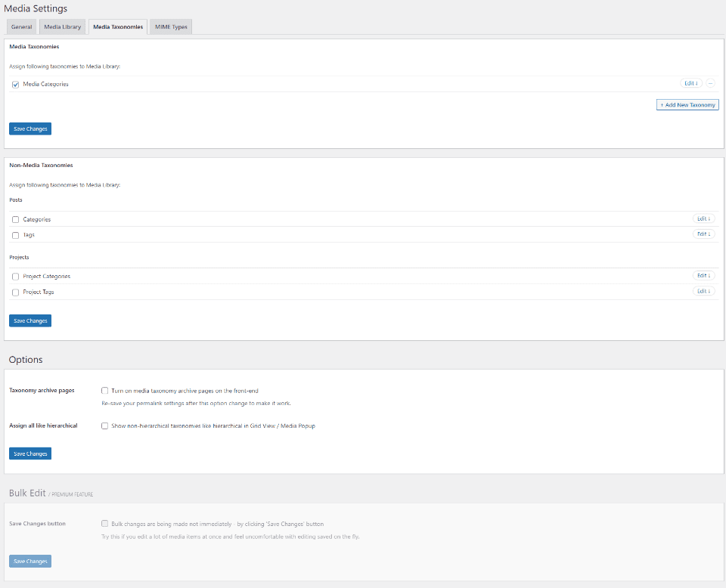The width and height of the screenshot is (726, 588).
Task: Check Categories under Posts
Action: 15,219
